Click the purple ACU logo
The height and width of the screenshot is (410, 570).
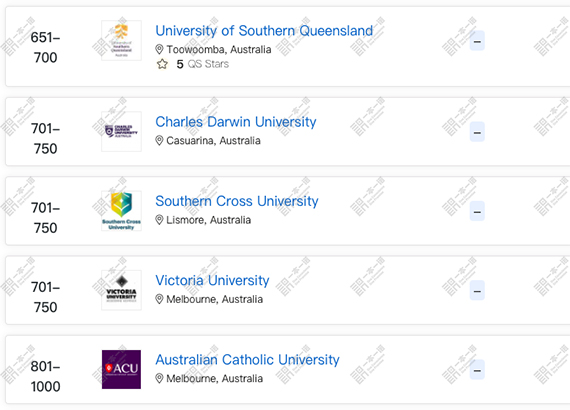pos(121,369)
